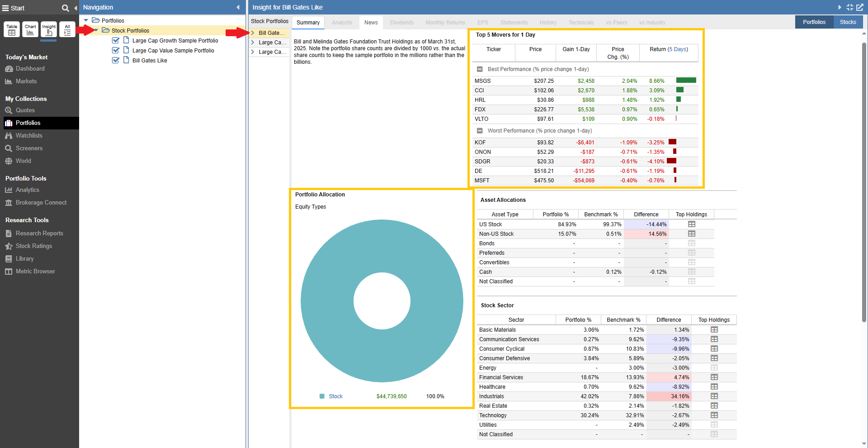Open the News tab
The height and width of the screenshot is (448, 868).
pyautogui.click(x=371, y=23)
